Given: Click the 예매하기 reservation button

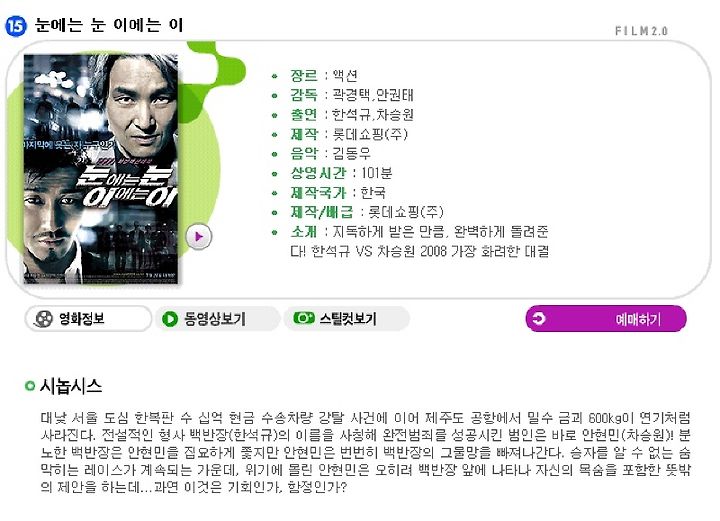Looking at the screenshot, I should [606, 319].
